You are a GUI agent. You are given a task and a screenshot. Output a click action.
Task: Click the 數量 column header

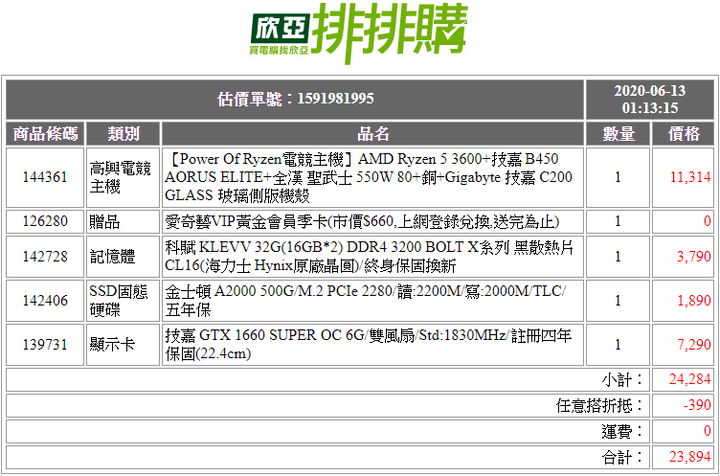[x=618, y=134]
